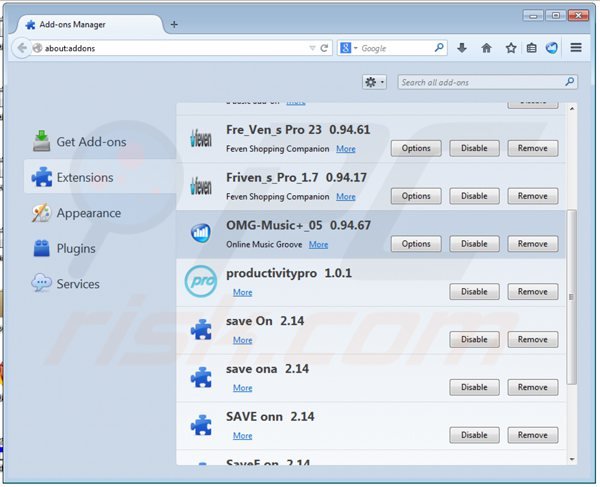
Task: Open the URL bar history dropdown arrow
Action: click(x=312, y=47)
